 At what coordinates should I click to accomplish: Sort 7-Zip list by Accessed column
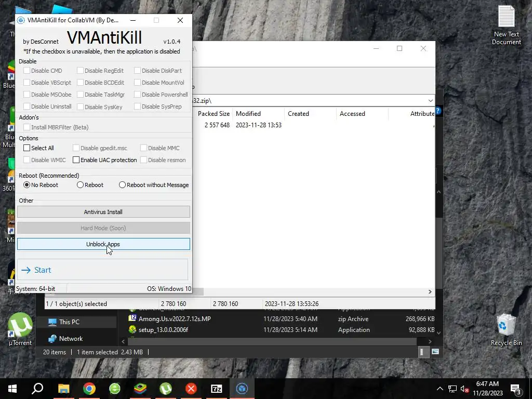click(362, 114)
